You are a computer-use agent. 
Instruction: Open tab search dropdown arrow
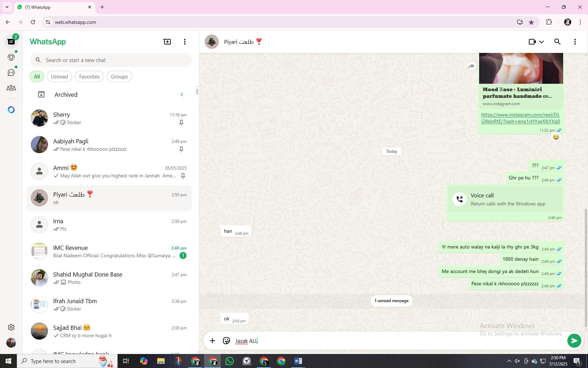(x=7, y=7)
